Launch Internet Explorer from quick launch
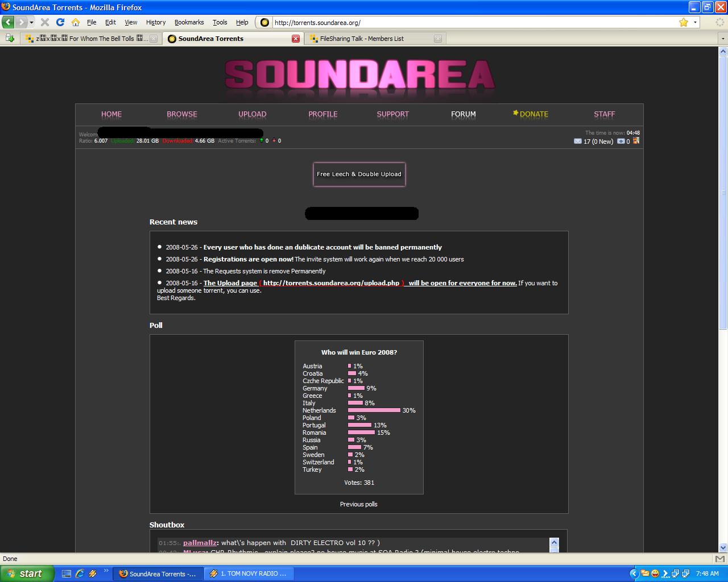 pyautogui.click(x=80, y=573)
